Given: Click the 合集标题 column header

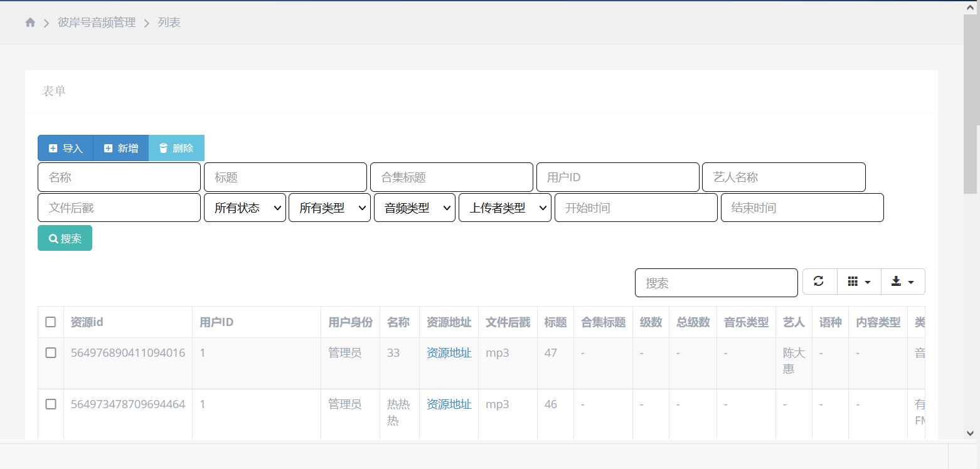Looking at the screenshot, I should [x=604, y=322].
